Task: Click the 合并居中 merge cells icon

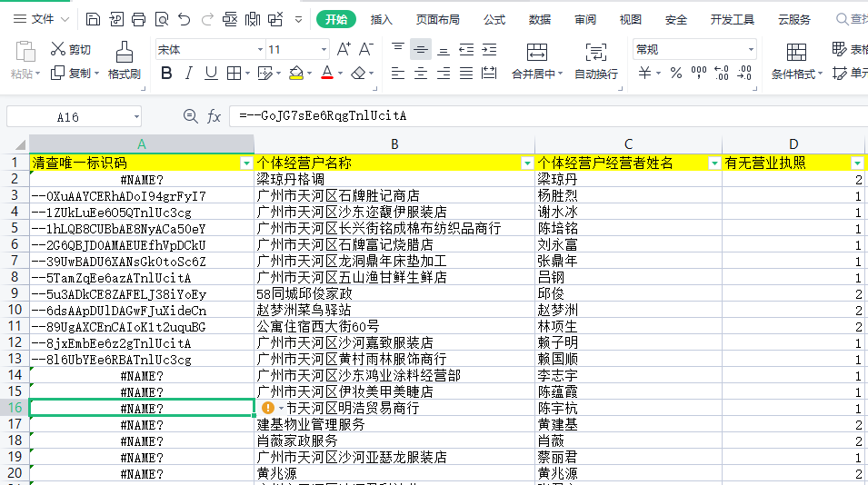Action: point(537,52)
